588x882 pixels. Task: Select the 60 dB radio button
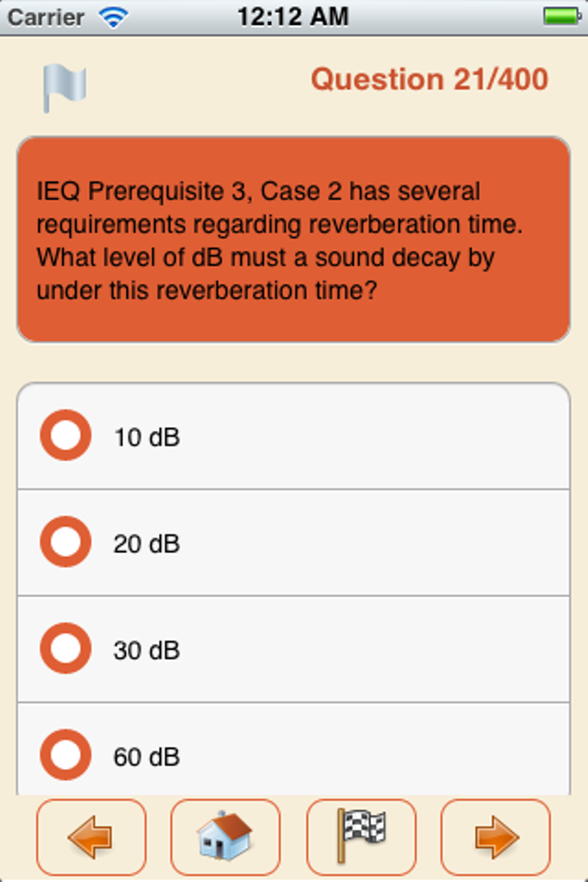point(65,755)
